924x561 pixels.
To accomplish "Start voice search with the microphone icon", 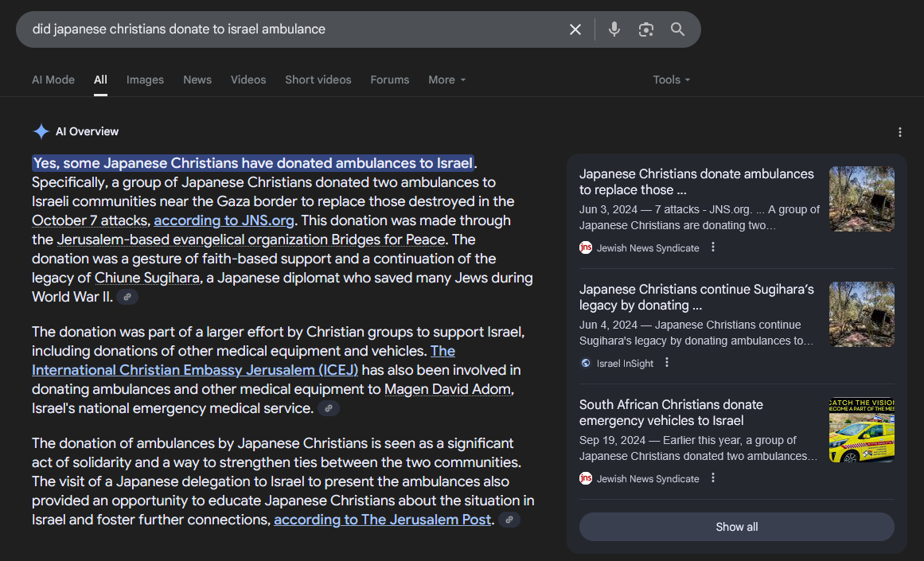I will point(614,29).
